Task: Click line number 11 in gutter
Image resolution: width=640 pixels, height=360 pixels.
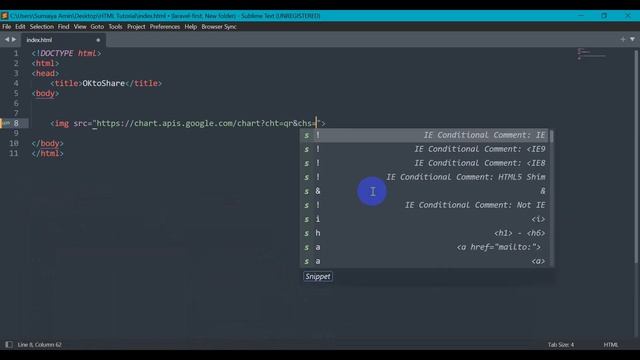Action: pos(14,153)
